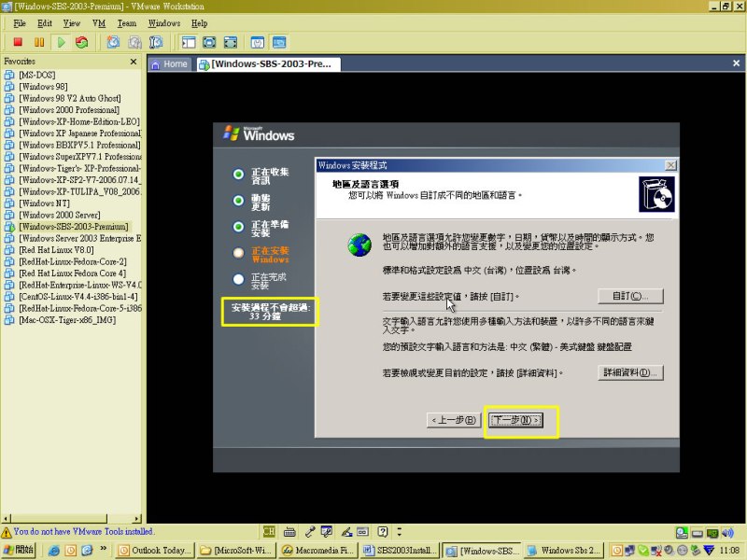The image size is (747, 560).
Task: Show the VM console view icon
Action: [x=279, y=42]
